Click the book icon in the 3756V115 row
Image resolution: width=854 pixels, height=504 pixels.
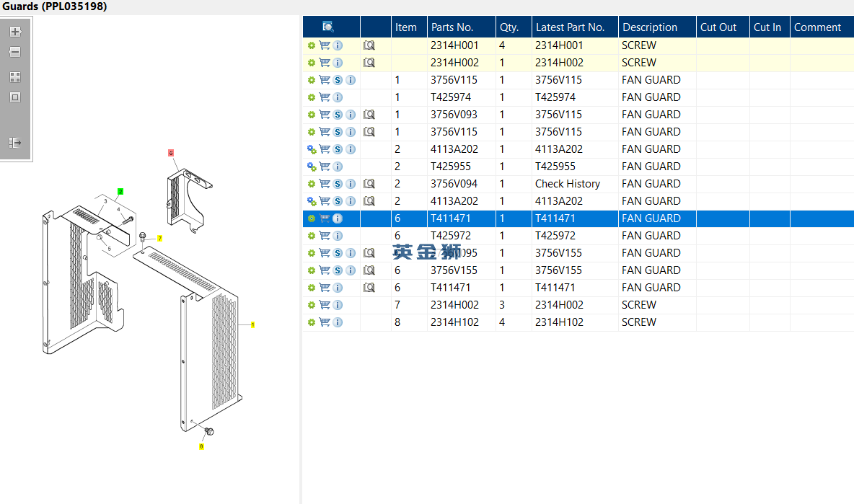369,132
